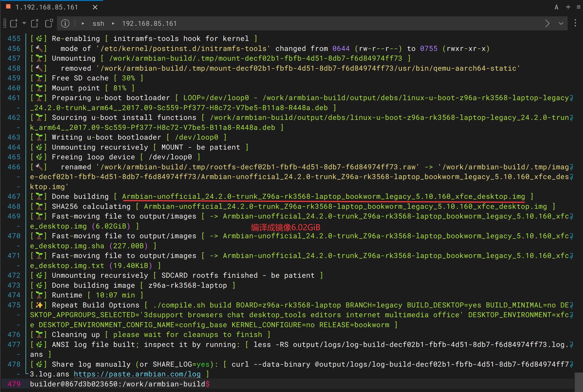
Task: Click the ssh breadcrumb segment
Action: [x=98, y=23]
